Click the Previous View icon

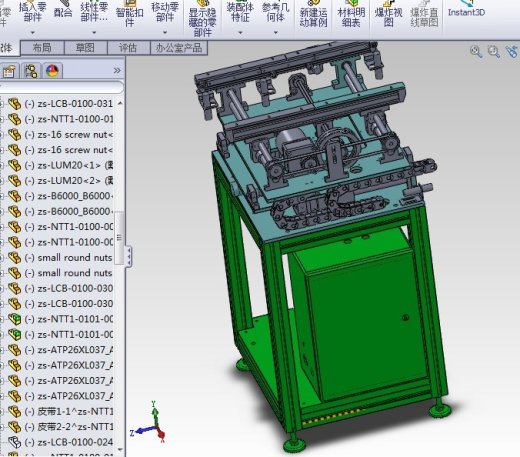(x=512, y=52)
